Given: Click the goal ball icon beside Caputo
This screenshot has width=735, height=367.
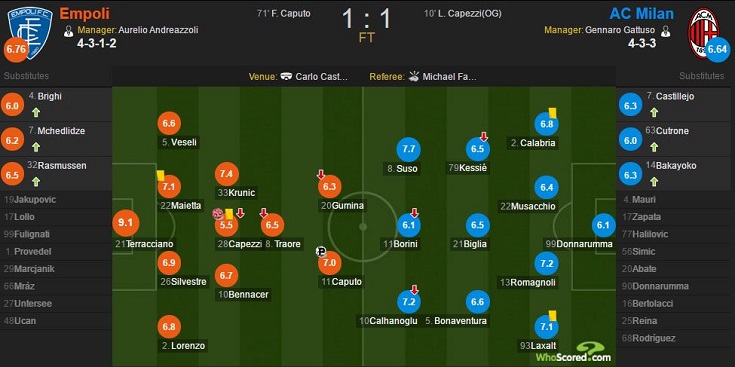Looking at the screenshot, I should (x=321, y=252).
